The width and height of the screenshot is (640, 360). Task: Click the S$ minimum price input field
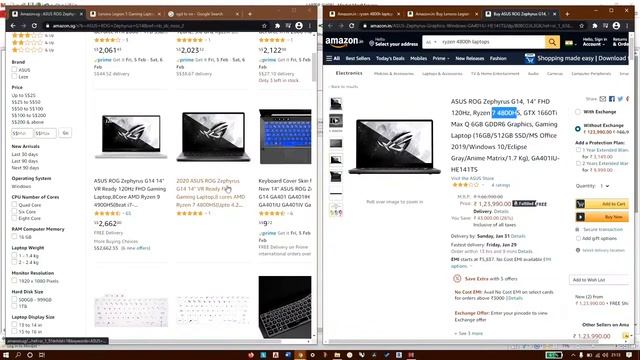coord(22,133)
